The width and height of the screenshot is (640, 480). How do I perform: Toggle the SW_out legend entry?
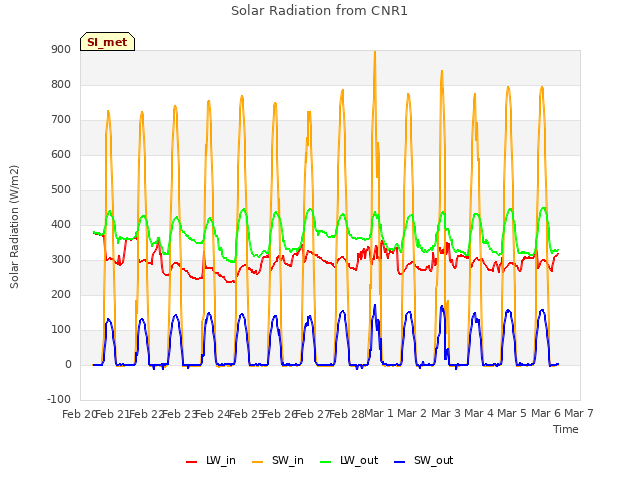coord(424,460)
